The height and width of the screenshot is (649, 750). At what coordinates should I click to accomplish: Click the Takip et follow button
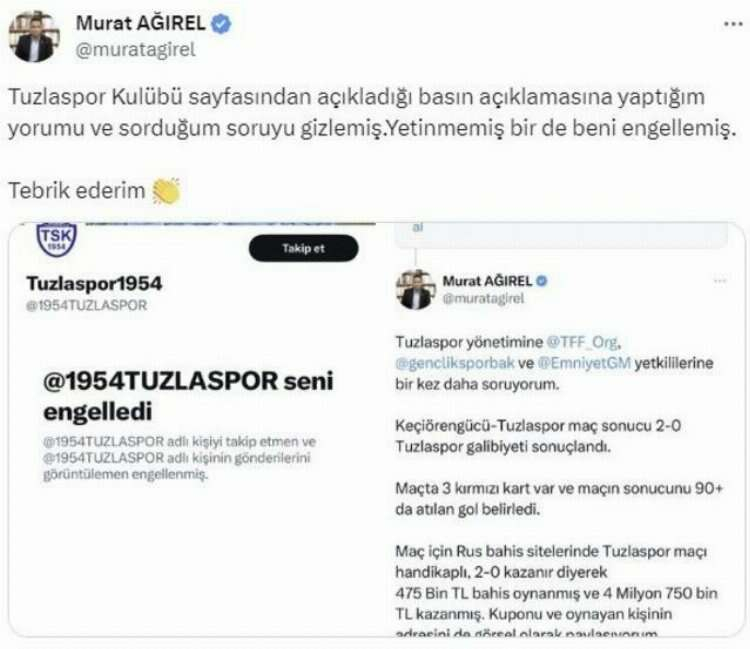point(303,248)
